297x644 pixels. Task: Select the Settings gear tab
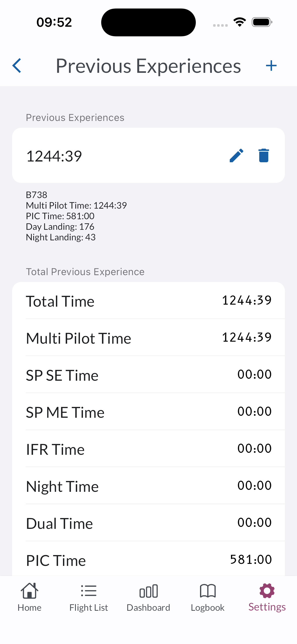click(x=267, y=597)
